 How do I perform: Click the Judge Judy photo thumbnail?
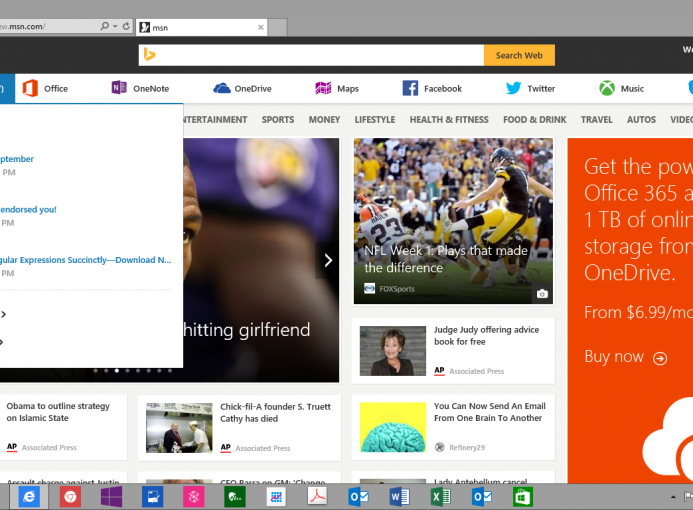(393, 351)
